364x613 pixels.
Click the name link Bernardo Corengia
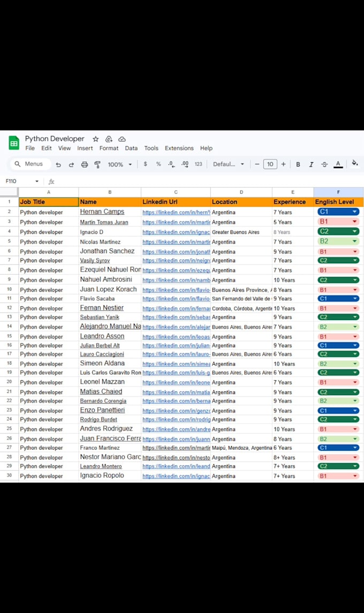tap(103, 401)
